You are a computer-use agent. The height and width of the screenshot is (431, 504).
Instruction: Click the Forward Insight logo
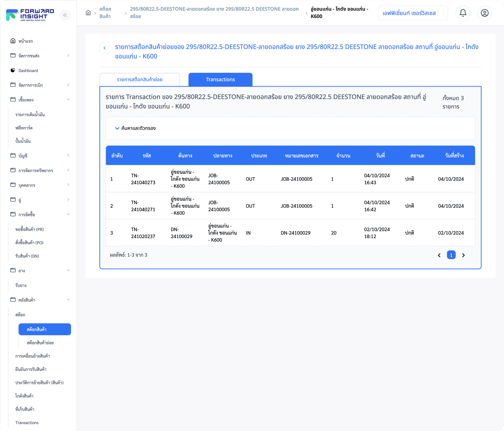pyautogui.click(x=30, y=15)
